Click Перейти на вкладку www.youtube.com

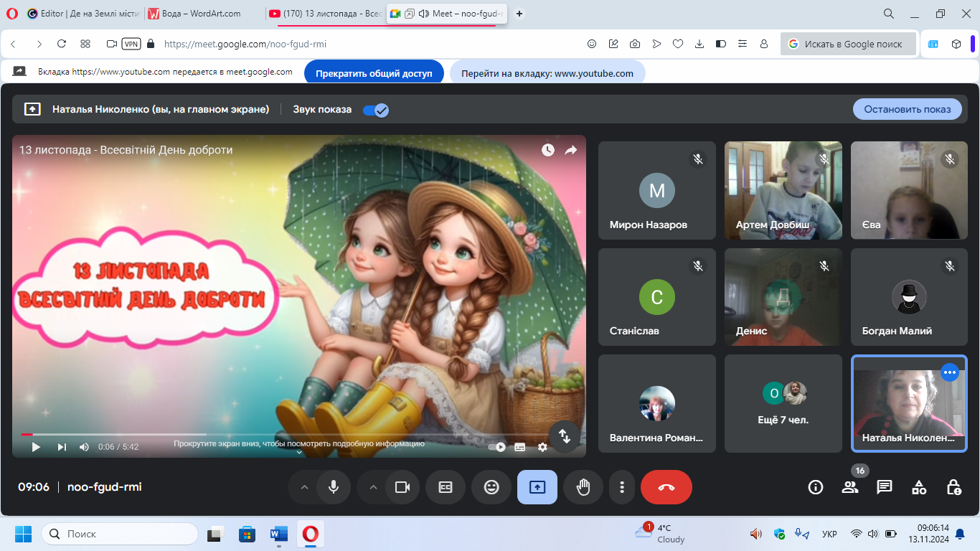(547, 73)
